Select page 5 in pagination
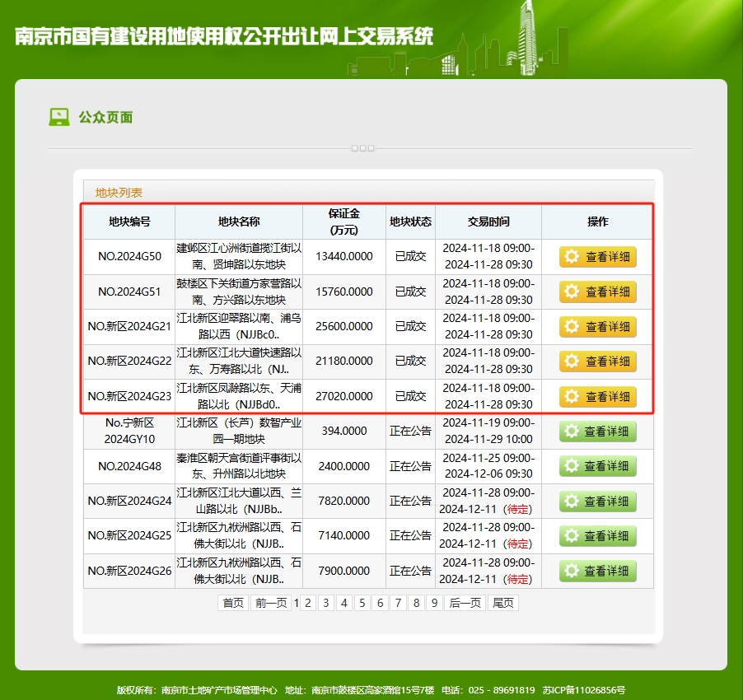 [362, 603]
